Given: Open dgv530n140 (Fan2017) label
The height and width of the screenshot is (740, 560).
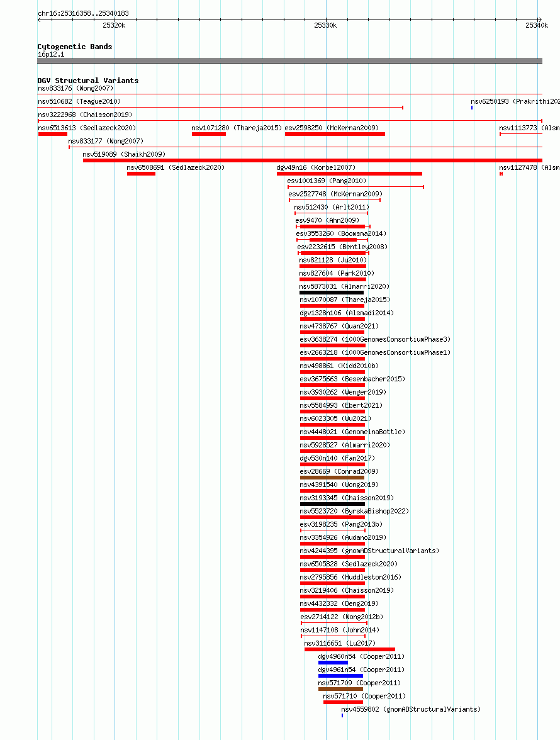Looking at the screenshot, I should click(x=337, y=458).
